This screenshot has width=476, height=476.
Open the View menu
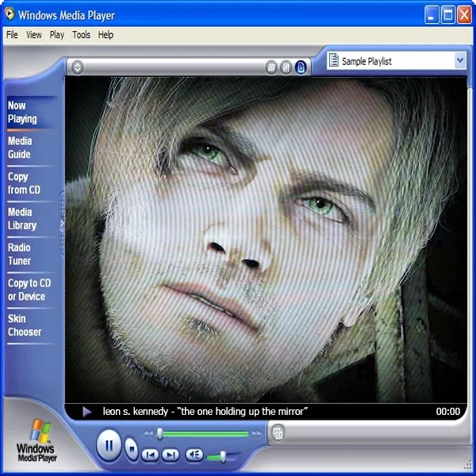33,35
